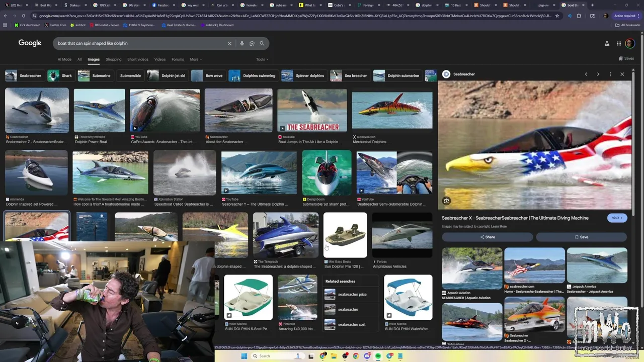Show next image in preview panel
The image size is (644, 362).
[x=598, y=74]
